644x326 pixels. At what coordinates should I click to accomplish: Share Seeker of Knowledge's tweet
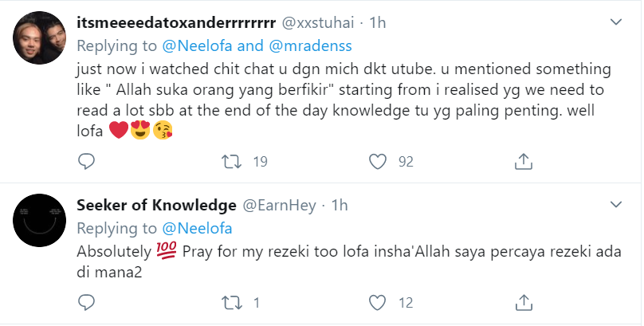point(523,302)
